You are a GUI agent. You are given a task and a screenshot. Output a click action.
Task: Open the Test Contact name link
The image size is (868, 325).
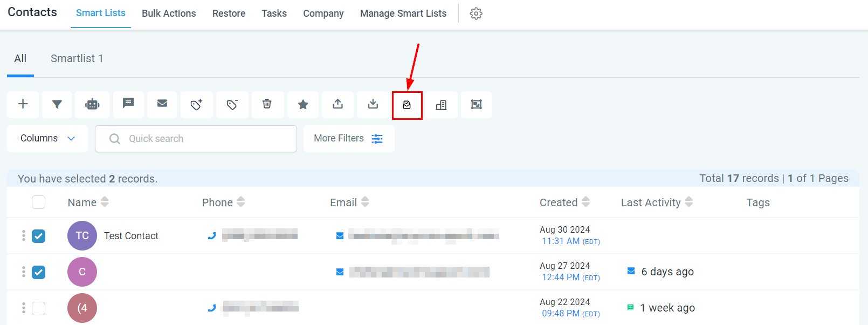pos(131,236)
